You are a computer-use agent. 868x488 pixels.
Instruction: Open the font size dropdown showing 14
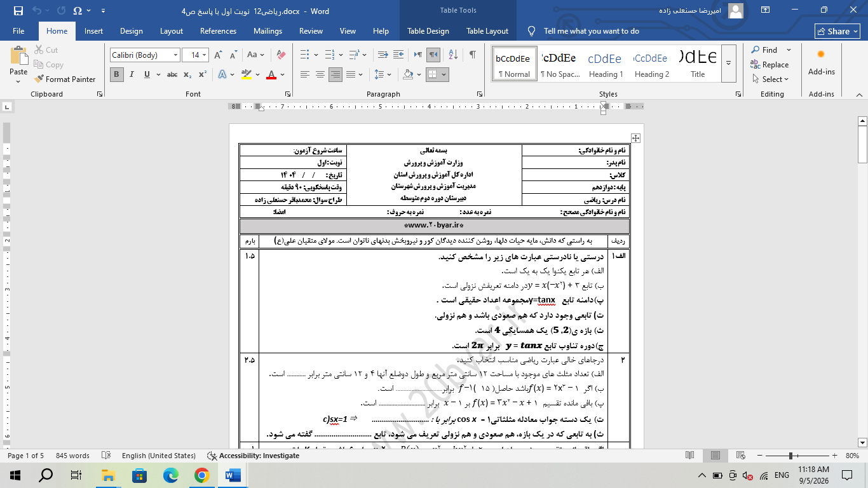click(205, 55)
